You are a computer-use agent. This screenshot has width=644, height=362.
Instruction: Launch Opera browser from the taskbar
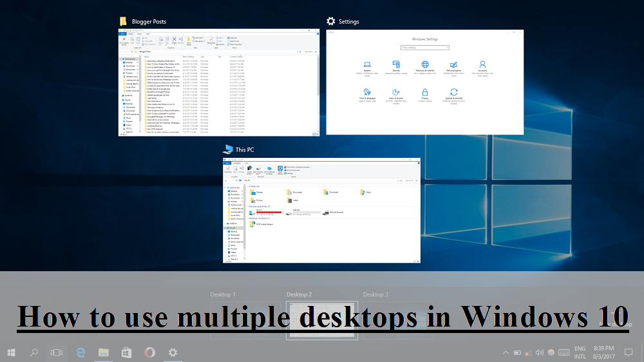(x=149, y=352)
